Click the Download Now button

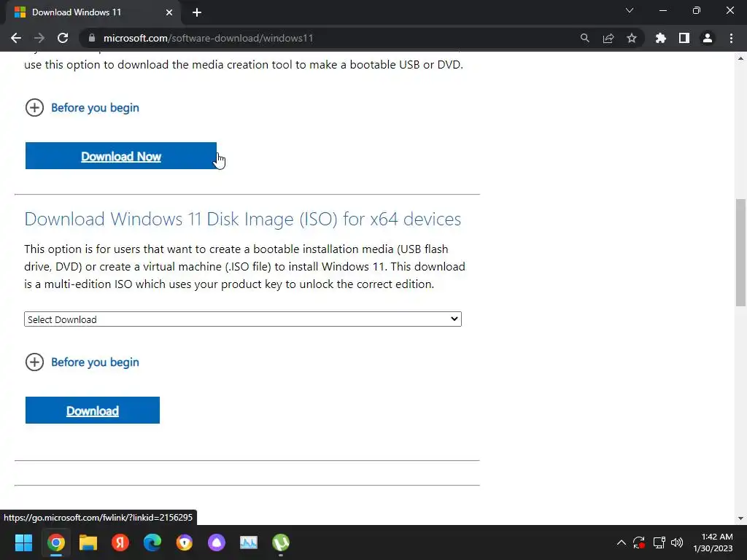click(121, 156)
